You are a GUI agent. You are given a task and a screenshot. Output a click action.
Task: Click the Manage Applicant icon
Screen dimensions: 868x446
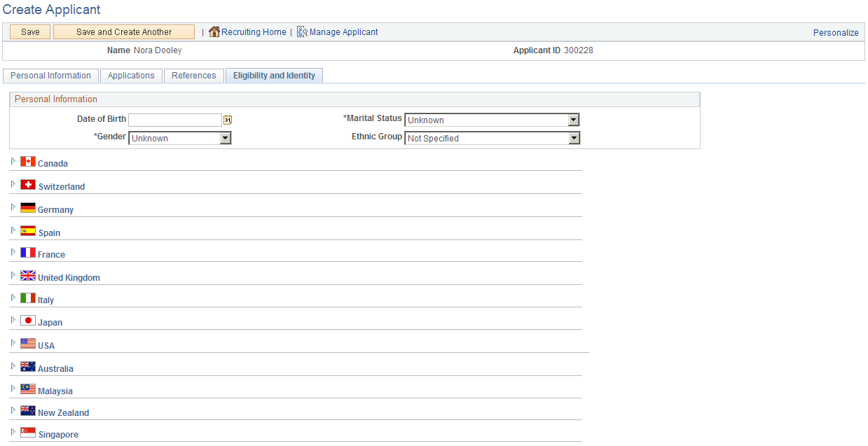(x=302, y=32)
